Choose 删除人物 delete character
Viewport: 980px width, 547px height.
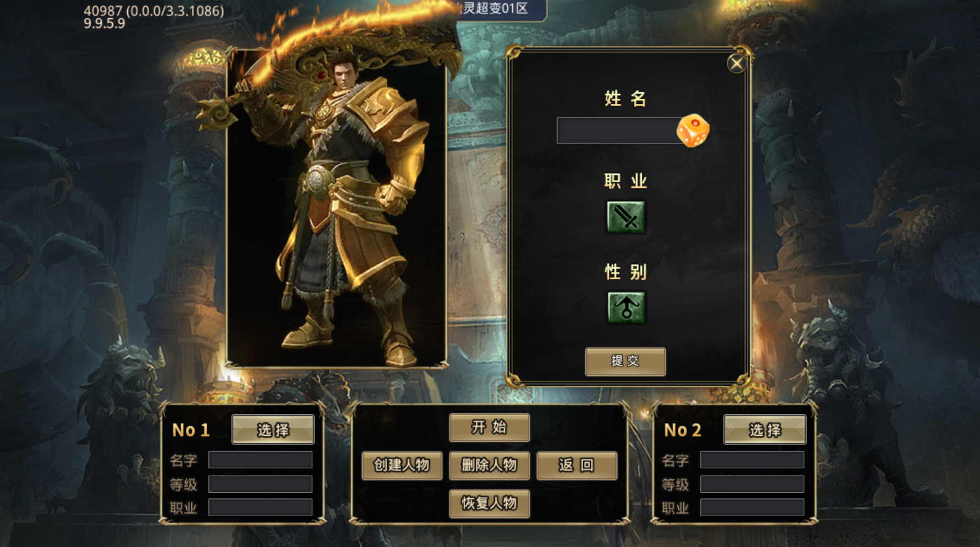pos(489,465)
